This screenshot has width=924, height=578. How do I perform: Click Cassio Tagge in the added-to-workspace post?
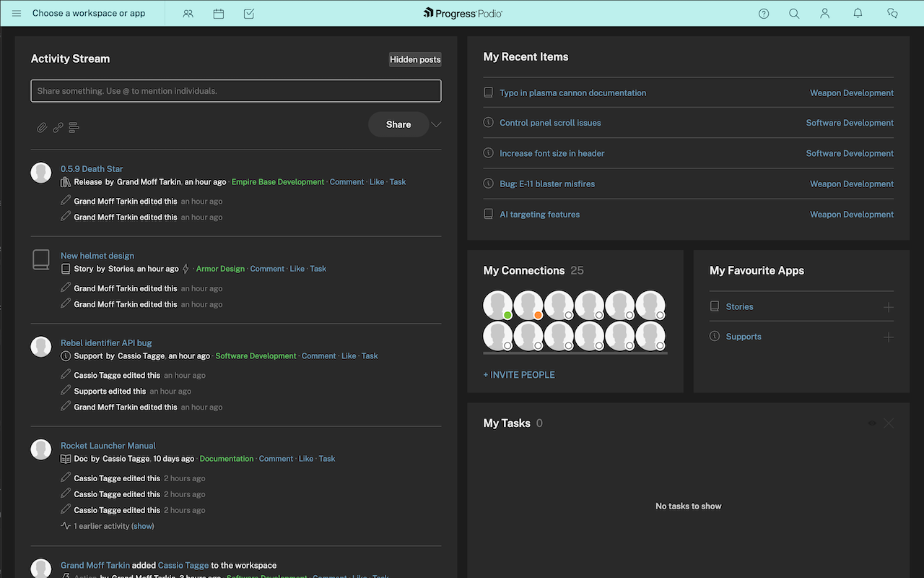[183, 566]
